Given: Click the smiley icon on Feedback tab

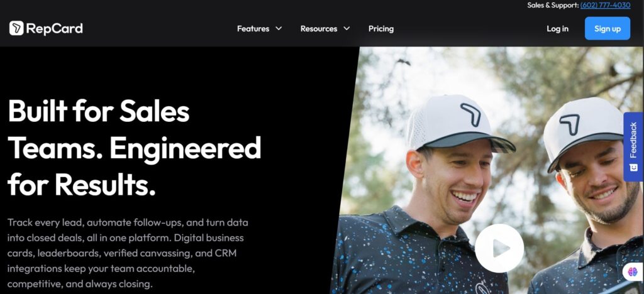Looking at the screenshot, I should pyautogui.click(x=633, y=167).
